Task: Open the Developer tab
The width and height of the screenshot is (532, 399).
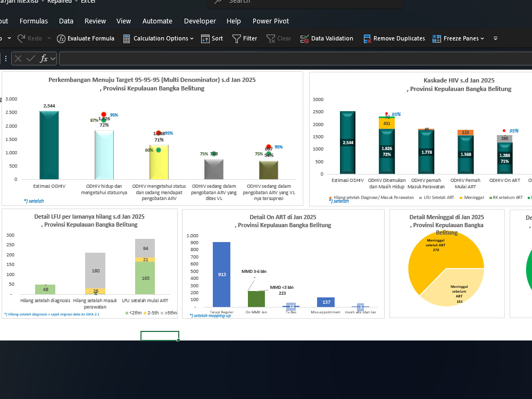Action: (200, 21)
